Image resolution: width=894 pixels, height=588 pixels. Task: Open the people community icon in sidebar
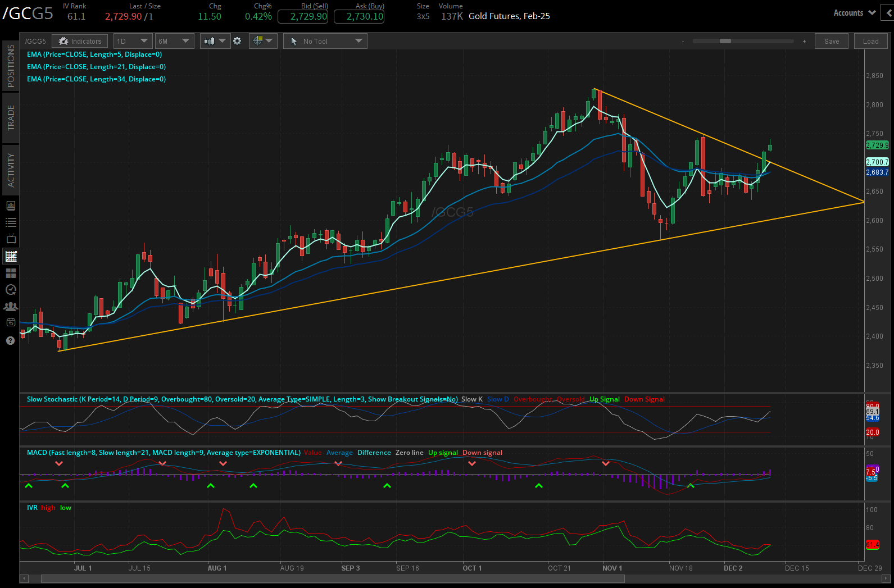point(11,307)
